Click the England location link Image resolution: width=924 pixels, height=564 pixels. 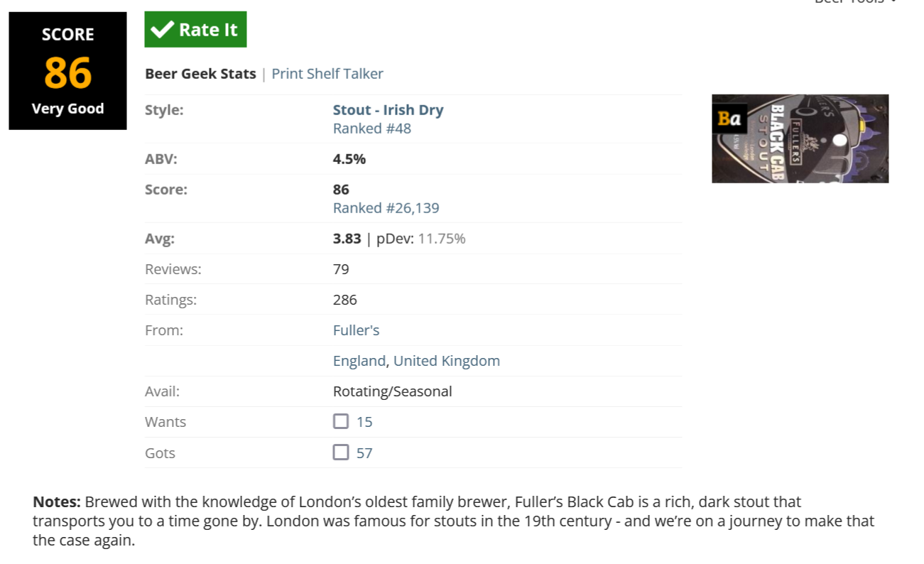coord(359,361)
